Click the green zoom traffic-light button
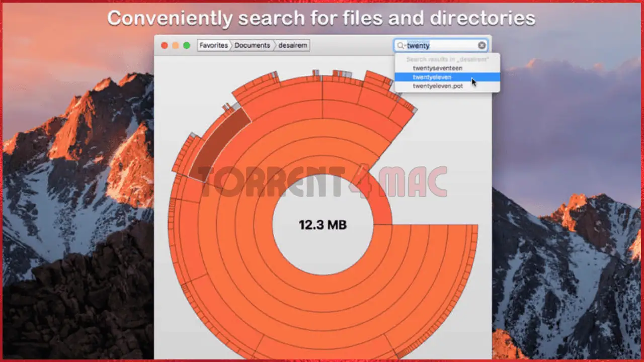The height and width of the screenshot is (362, 644). coord(187,45)
